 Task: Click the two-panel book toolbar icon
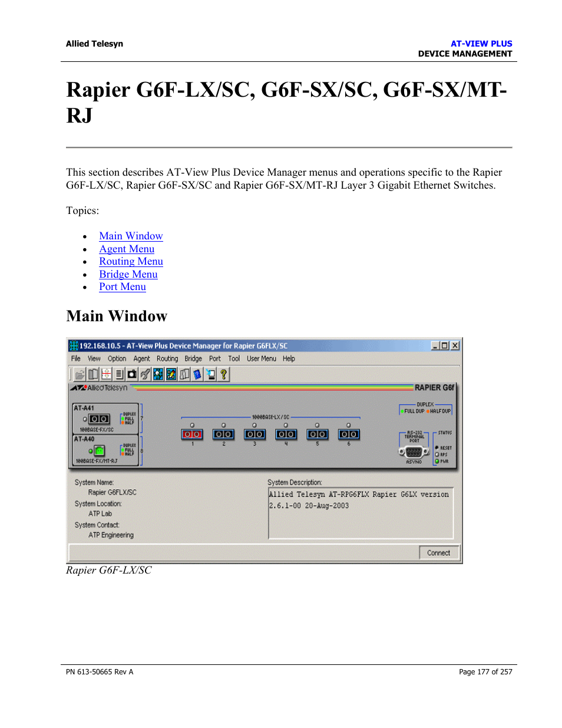pyautogui.click(x=93, y=374)
